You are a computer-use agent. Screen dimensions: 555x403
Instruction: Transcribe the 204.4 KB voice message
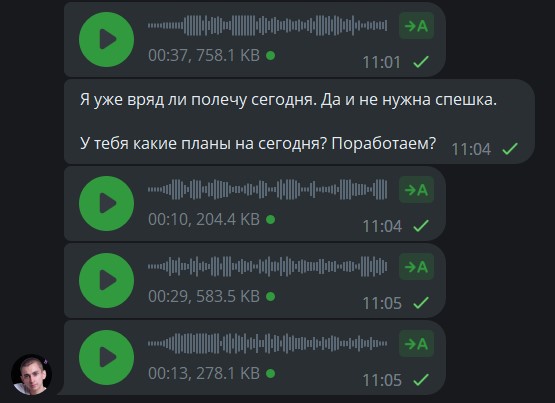tap(416, 190)
